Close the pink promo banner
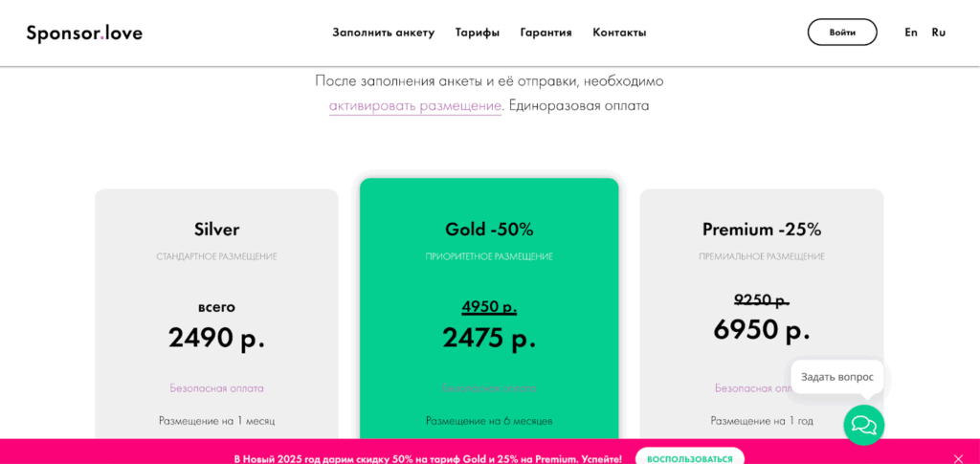 click(x=959, y=458)
